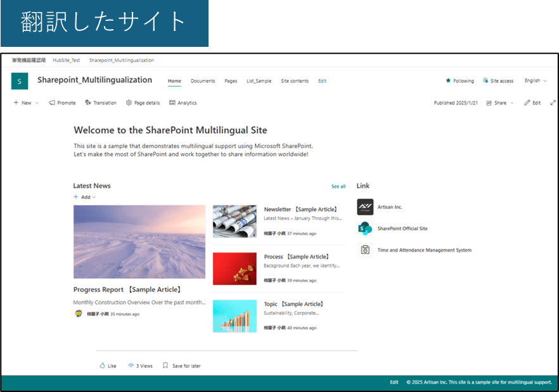Click the Sharepoint_Multilingualization site title
The width and height of the screenshot is (559, 392).
coord(95,80)
